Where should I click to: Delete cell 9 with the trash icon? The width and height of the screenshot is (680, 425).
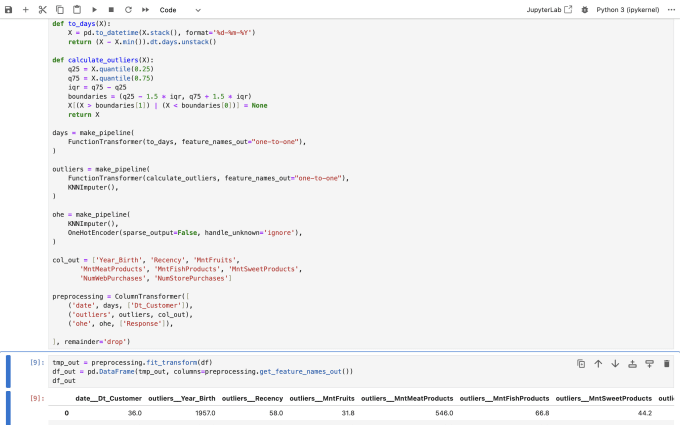667,364
